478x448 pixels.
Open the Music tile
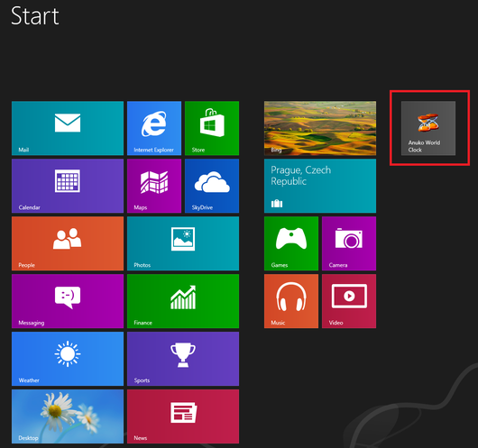pyautogui.click(x=291, y=301)
